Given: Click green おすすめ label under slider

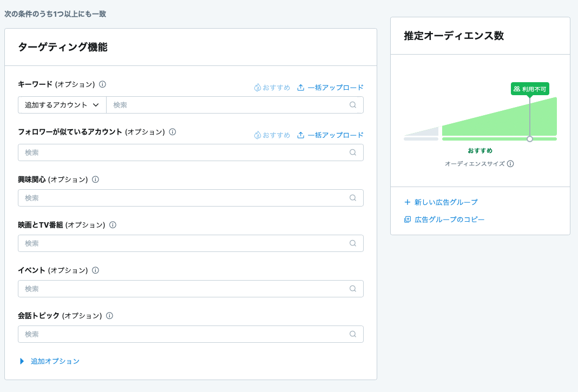Looking at the screenshot, I should coord(480,150).
